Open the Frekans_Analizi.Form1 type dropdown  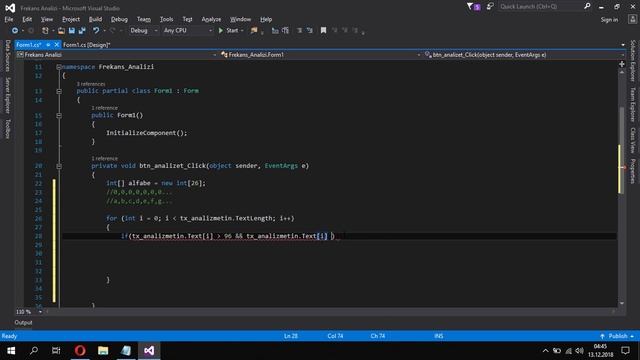[320, 55]
